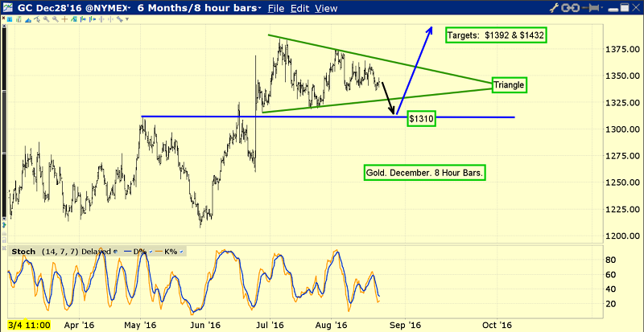The image size is (644, 332).
Task: Open the 6 Months/8 hour bars dropdown
Action: 199,8
